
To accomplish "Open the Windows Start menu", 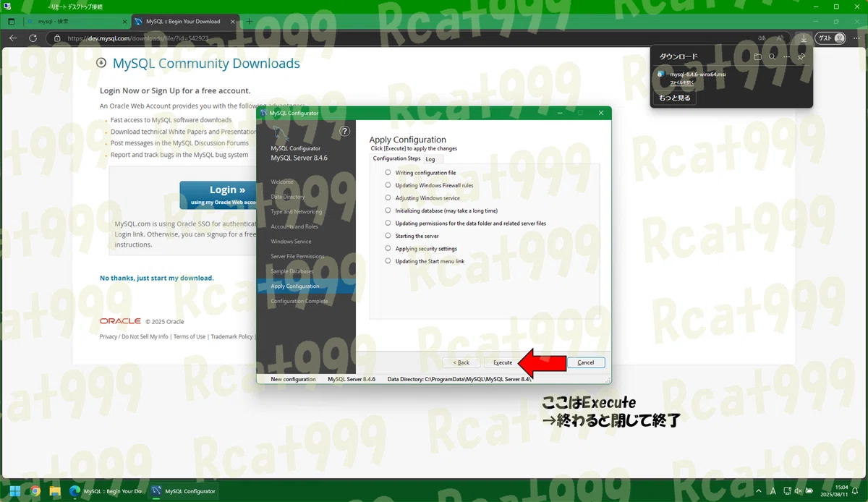I will click(14, 491).
